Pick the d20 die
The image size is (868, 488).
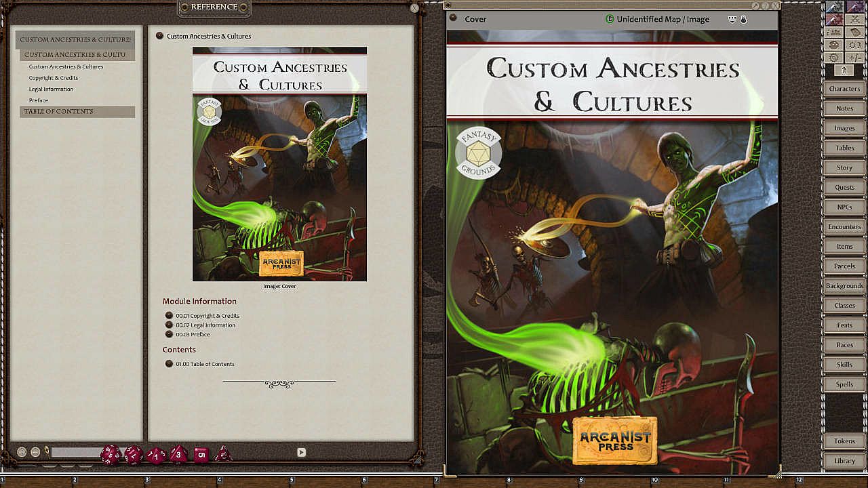[111, 454]
